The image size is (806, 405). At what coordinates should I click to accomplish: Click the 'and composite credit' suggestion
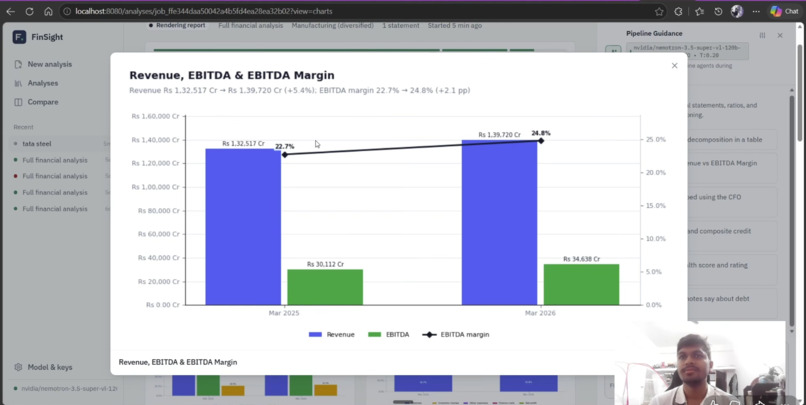point(732,235)
